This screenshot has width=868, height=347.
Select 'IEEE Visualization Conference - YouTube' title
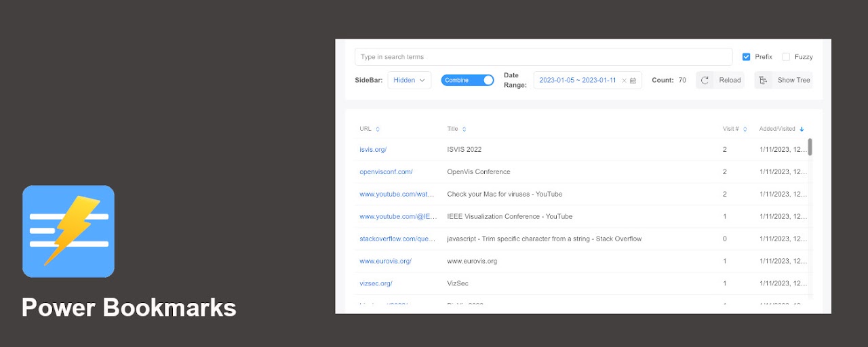pos(510,216)
